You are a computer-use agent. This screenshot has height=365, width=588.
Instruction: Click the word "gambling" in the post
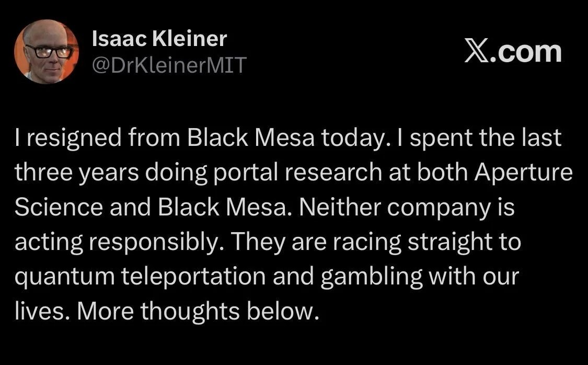[x=371, y=277]
